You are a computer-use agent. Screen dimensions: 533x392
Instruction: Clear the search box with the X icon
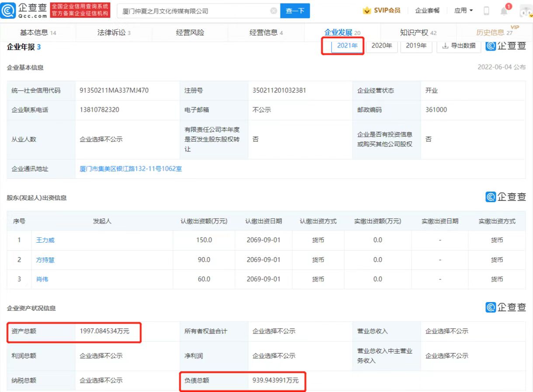coord(274,11)
